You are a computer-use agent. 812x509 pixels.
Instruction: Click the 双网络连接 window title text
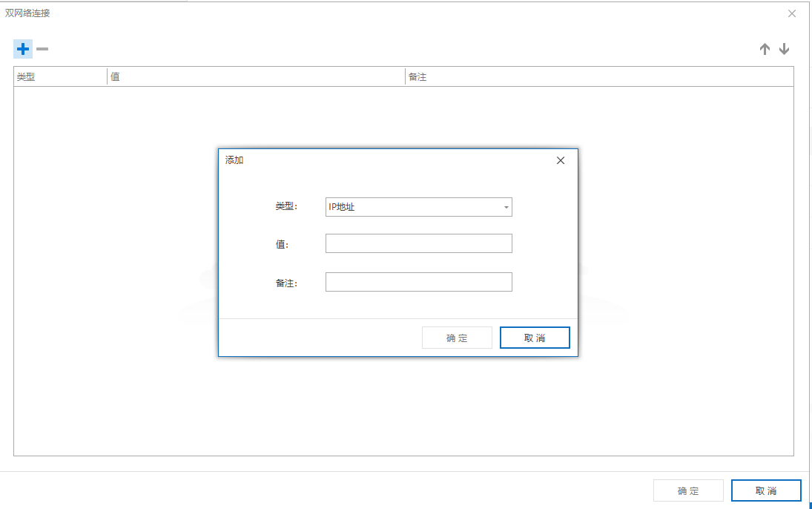[x=27, y=13]
